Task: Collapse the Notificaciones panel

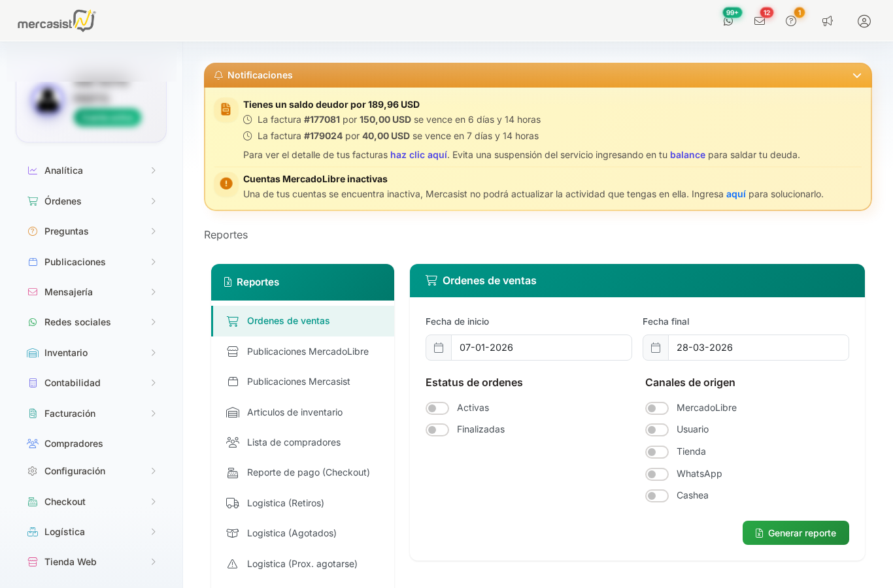Action: point(856,76)
